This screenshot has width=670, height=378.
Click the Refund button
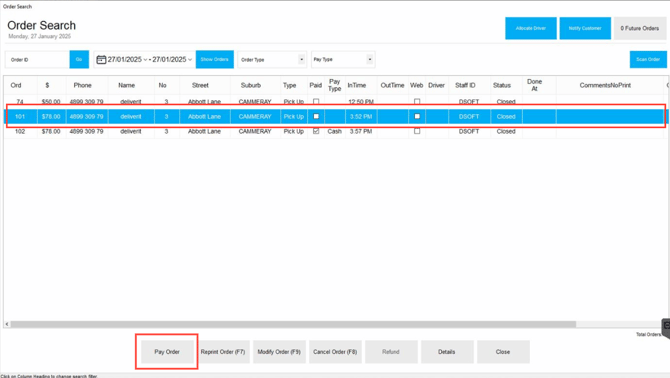[391, 352]
